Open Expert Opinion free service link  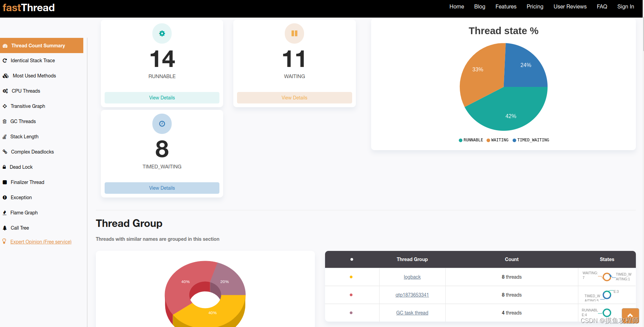coord(41,242)
